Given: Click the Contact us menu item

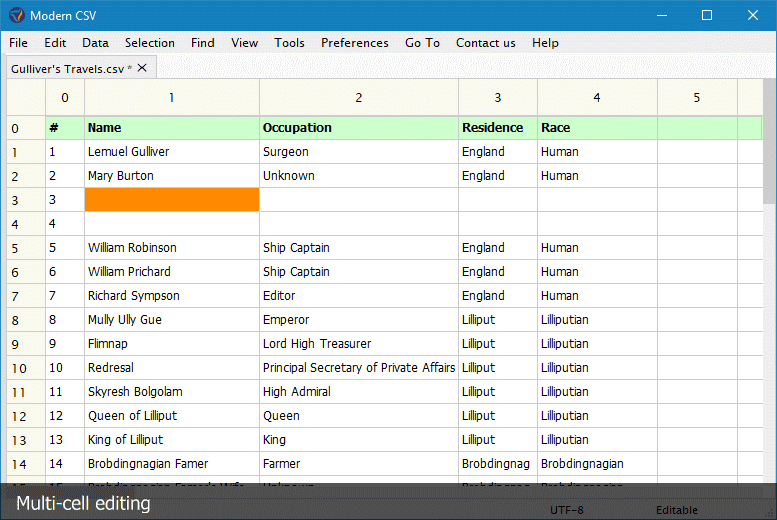Looking at the screenshot, I should [x=485, y=43].
